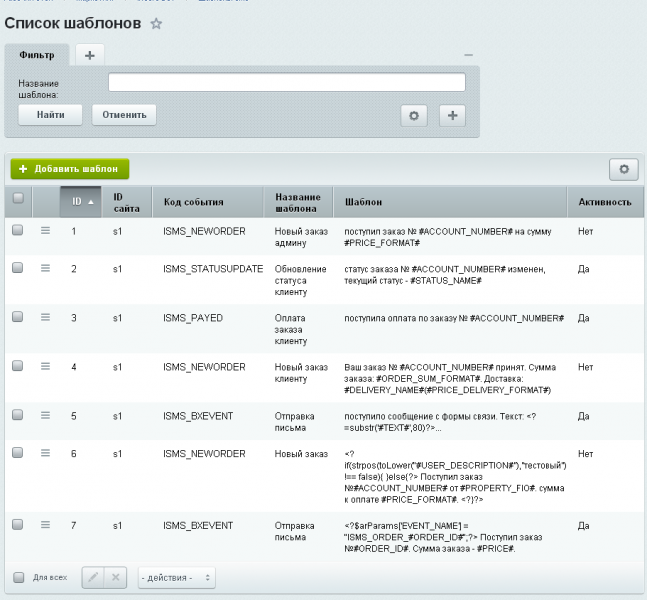Add new filter tab with plus
Viewport: 647px width, 600px height.
pyautogui.click(x=89, y=55)
